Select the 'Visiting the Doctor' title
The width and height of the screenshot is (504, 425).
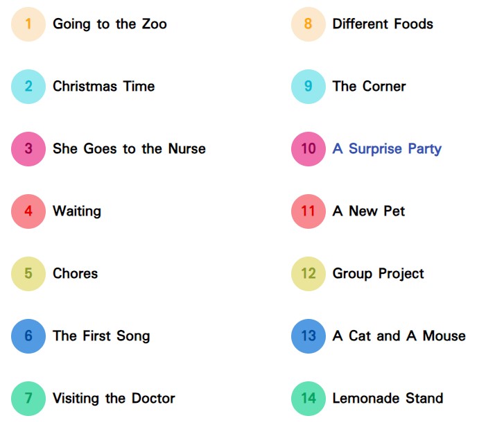tap(114, 399)
